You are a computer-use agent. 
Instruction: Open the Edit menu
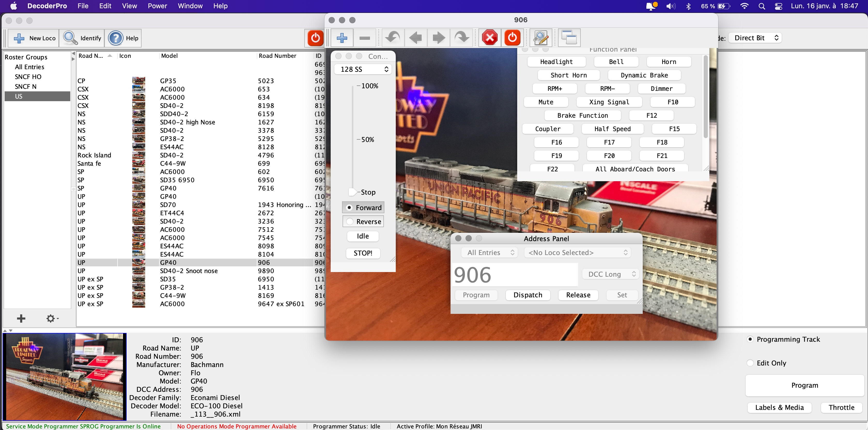click(105, 6)
